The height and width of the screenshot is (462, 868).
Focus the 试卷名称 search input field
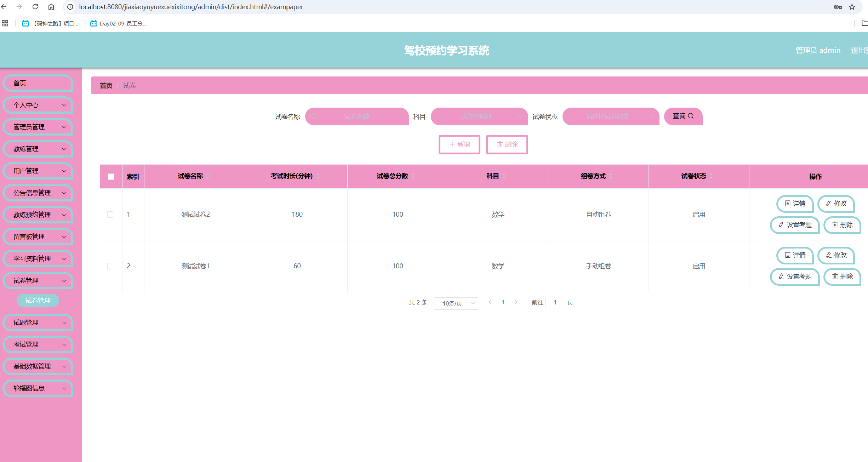point(357,116)
